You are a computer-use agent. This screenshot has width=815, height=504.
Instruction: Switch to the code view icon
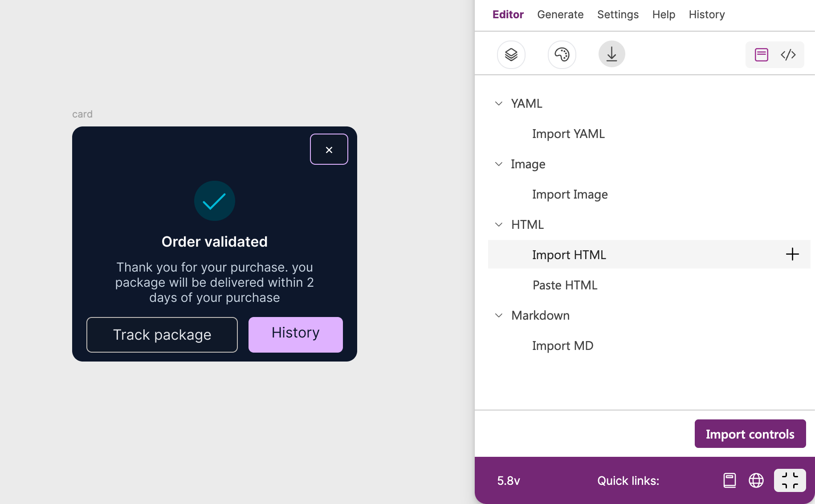788,55
